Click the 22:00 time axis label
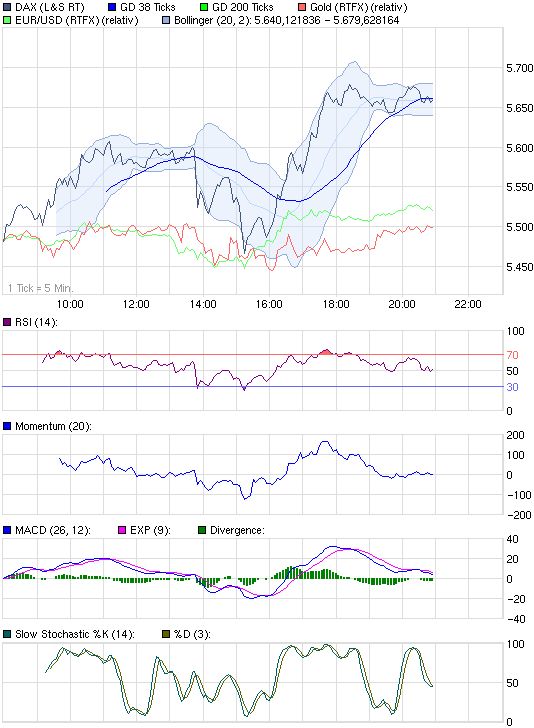 click(468, 304)
